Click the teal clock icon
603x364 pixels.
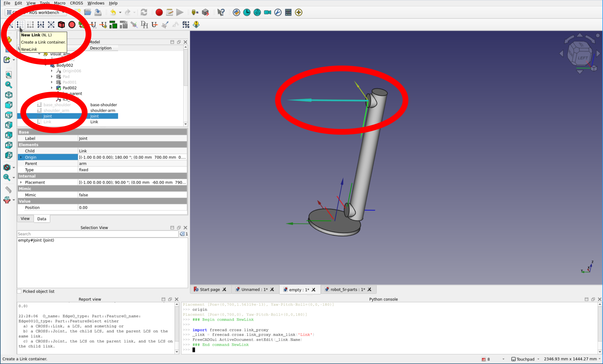point(247,12)
